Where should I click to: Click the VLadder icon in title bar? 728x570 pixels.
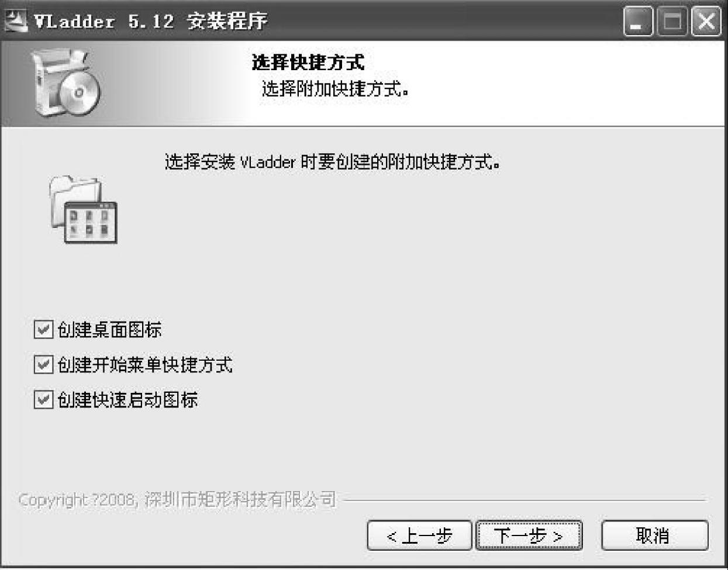coord(16,21)
